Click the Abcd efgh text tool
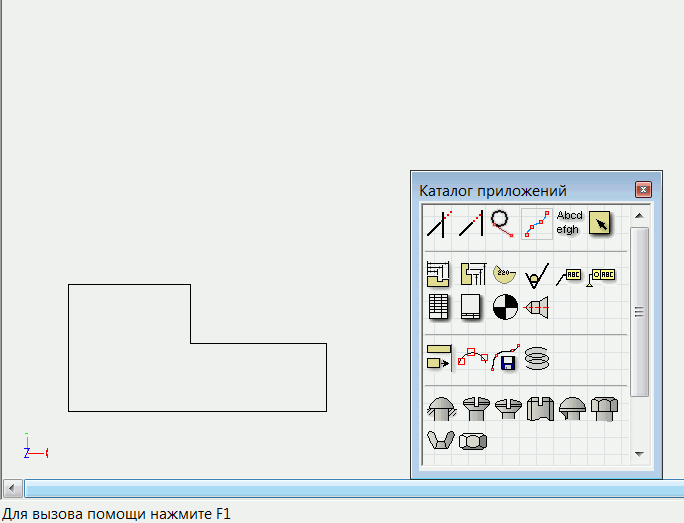This screenshot has width=684, height=523. [569, 222]
